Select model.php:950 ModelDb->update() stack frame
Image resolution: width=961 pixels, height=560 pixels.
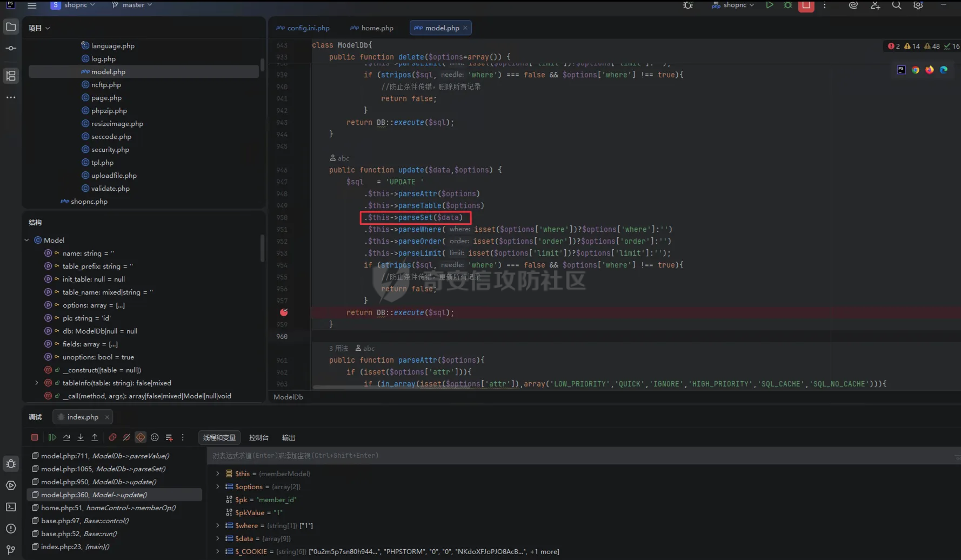[98, 482]
